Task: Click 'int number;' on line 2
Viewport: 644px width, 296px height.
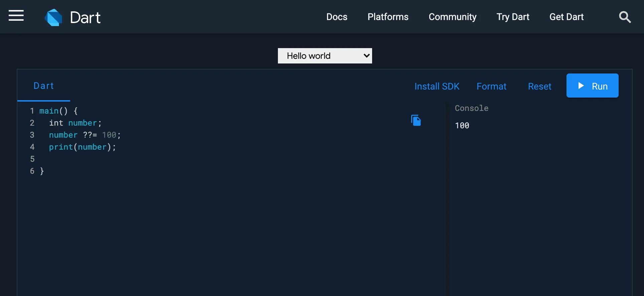Action: point(75,123)
